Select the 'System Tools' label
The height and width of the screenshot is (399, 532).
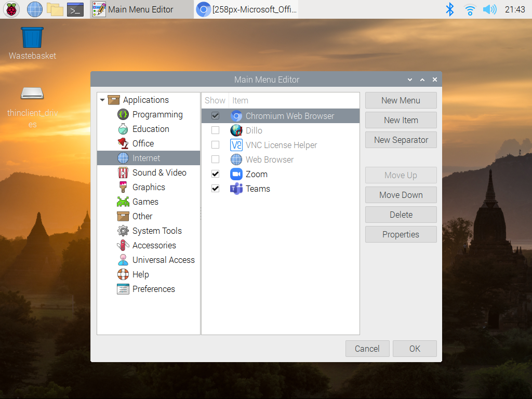[x=157, y=231]
